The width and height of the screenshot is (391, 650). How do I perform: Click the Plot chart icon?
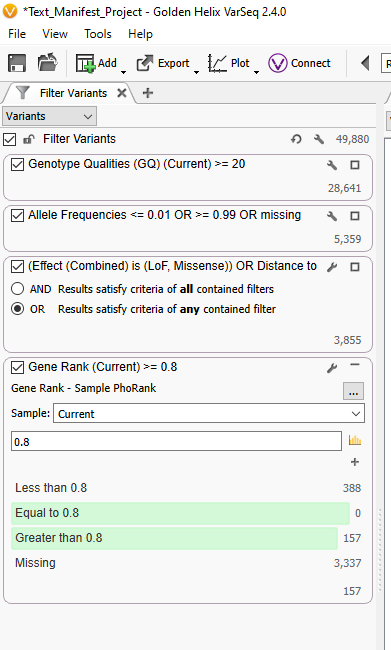pos(217,63)
